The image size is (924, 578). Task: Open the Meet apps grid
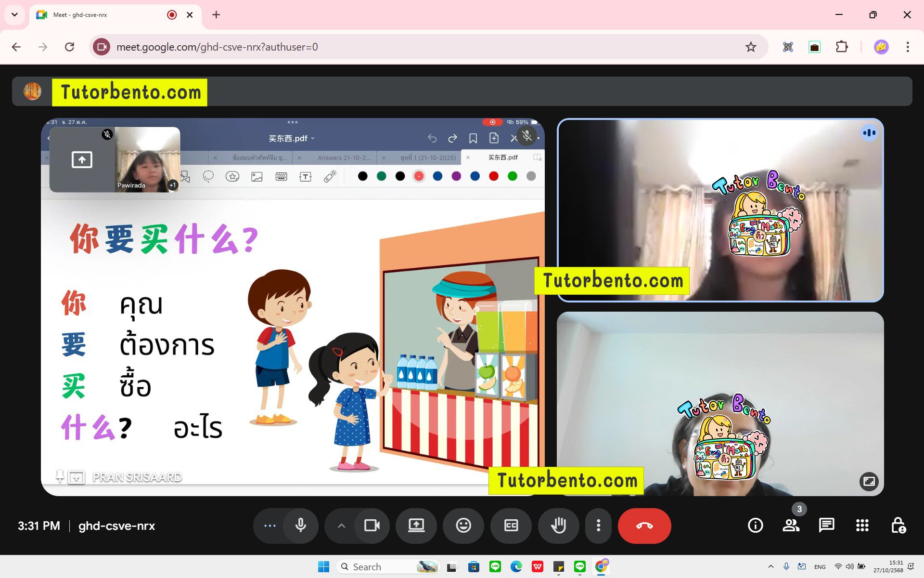[x=862, y=525]
